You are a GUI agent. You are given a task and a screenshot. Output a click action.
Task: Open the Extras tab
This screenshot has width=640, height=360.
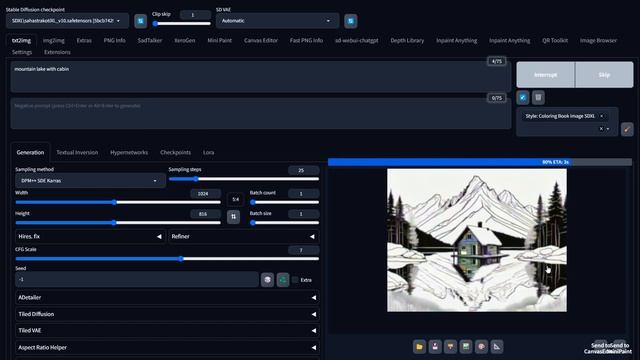(x=84, y=40)
